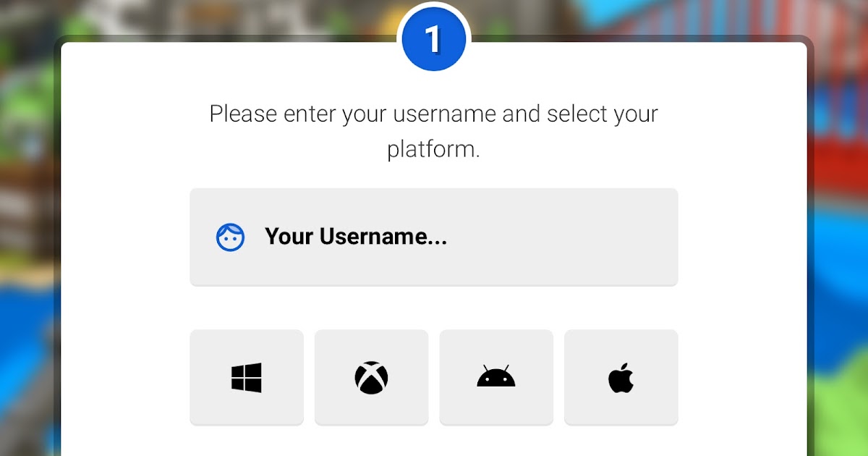Set platform to Xbox tile
The image size is (868, 456).
click(x=371, y=377)
